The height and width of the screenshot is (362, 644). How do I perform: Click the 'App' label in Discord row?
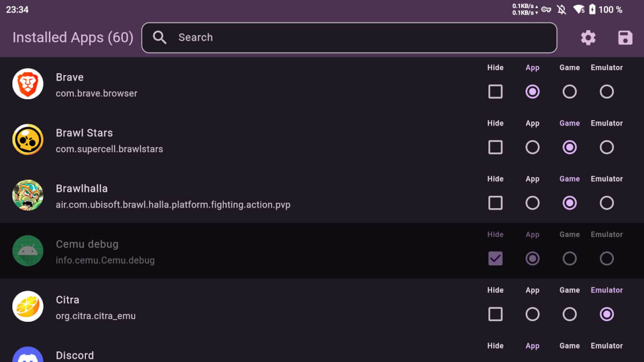coord(532,346)
